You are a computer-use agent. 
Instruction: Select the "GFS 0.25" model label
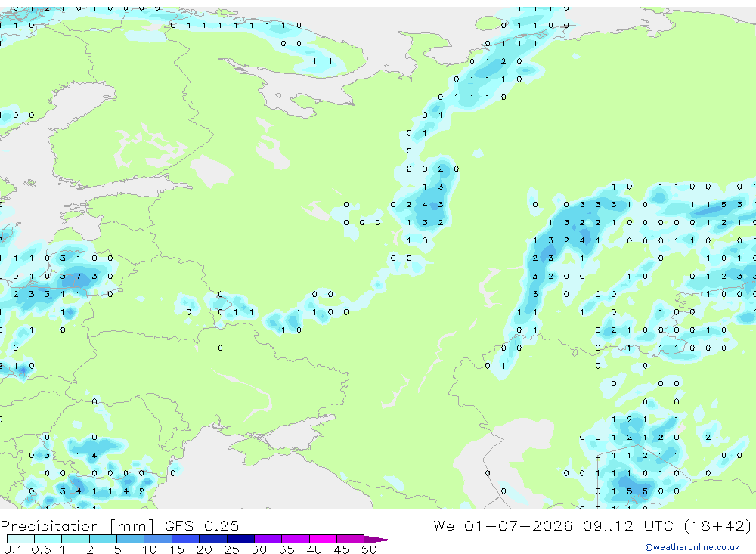[202, 526]
